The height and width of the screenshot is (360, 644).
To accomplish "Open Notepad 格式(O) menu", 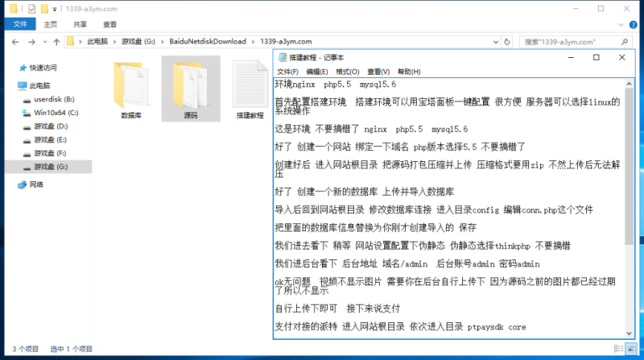I will point(348,72).
